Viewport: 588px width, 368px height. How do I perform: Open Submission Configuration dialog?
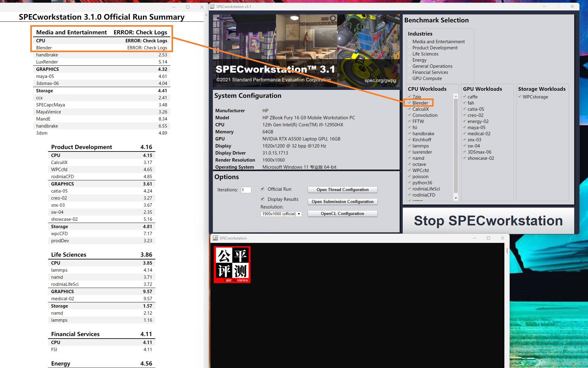342,201
